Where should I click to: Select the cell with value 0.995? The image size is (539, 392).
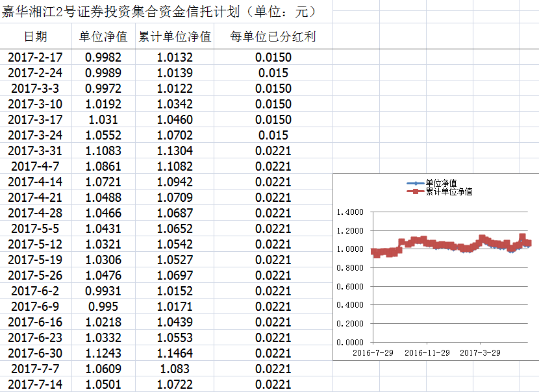click(103, 306)
